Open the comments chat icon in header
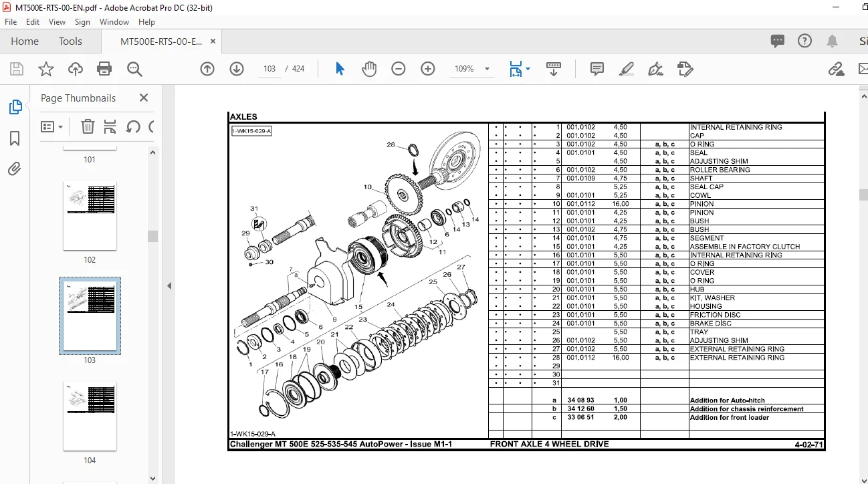This screenshot has width=868, height=484. click(778, 41)
